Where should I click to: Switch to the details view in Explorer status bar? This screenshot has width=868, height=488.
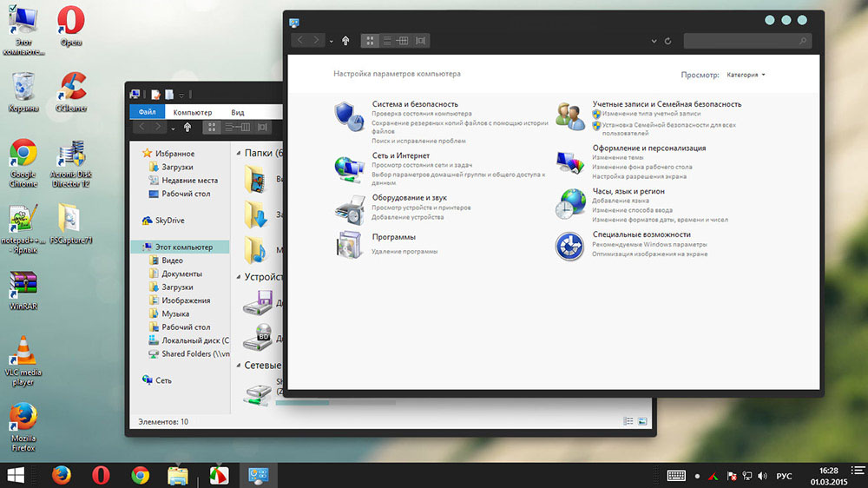pyautogui.click(x=628, y=421)
